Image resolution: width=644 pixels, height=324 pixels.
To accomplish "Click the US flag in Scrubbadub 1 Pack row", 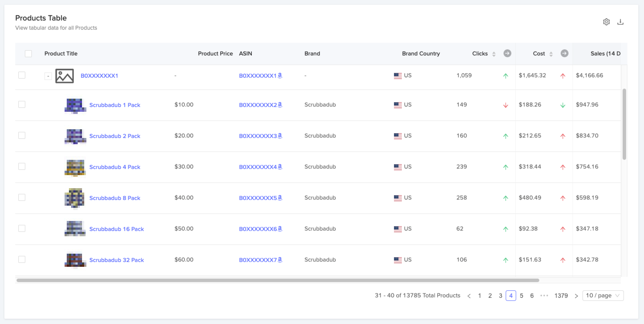I will (x=398, y=105).
